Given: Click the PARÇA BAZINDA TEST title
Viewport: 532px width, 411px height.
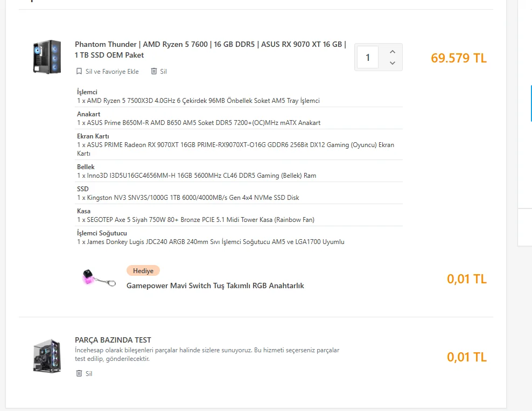Looking at the screenshot, I should [x=113, y=340].
